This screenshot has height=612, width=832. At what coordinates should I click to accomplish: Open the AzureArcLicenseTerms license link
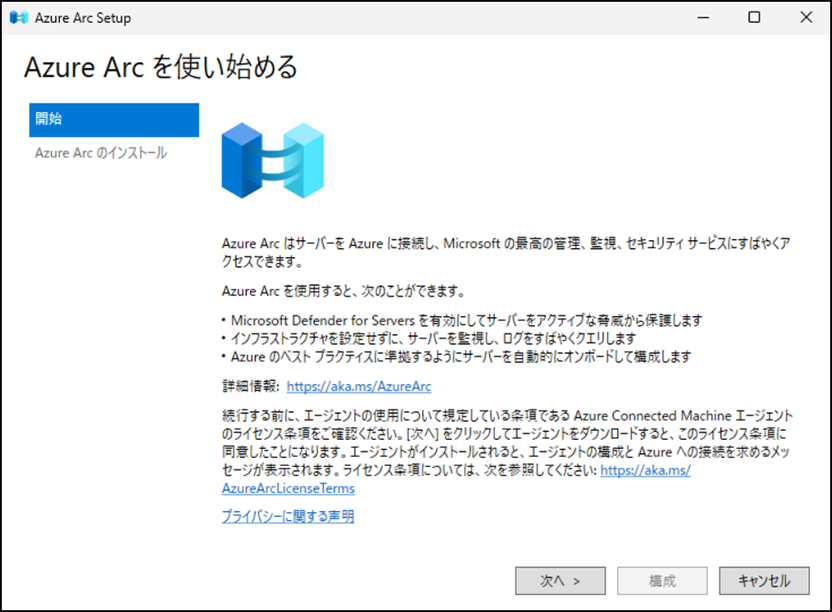288,488
